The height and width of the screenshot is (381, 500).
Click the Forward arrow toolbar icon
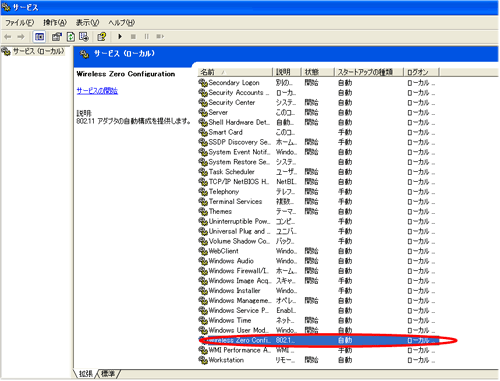point(21,37)
